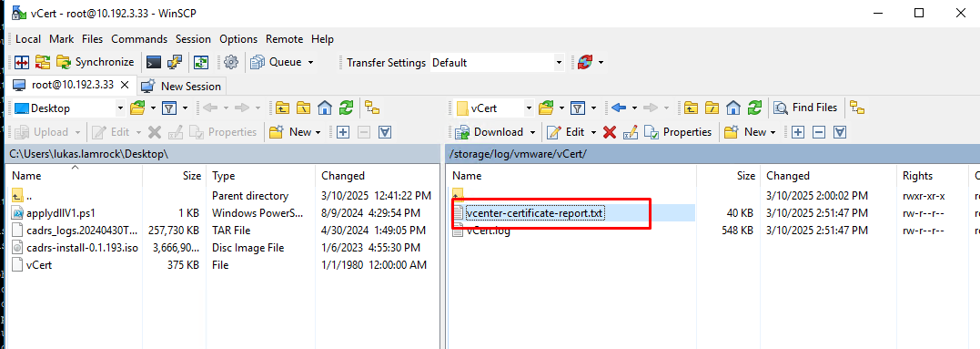
Task: Click the remote Edit button
Action: [566, 132]
